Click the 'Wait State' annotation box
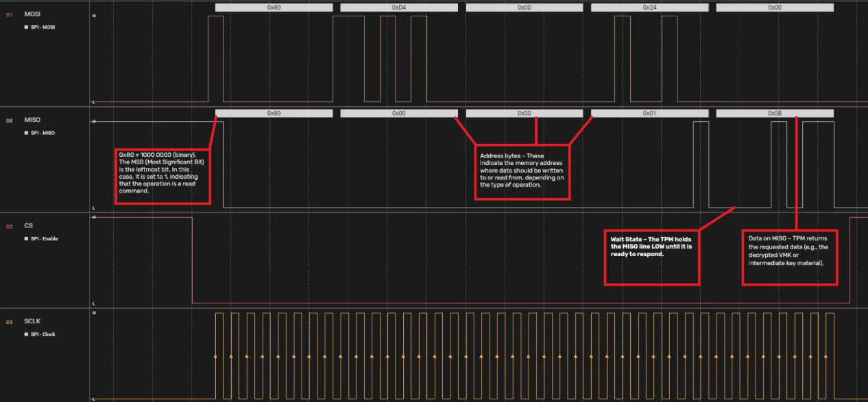Image resolution: width=868 pixels, height=402 pixels. point(651,257)
